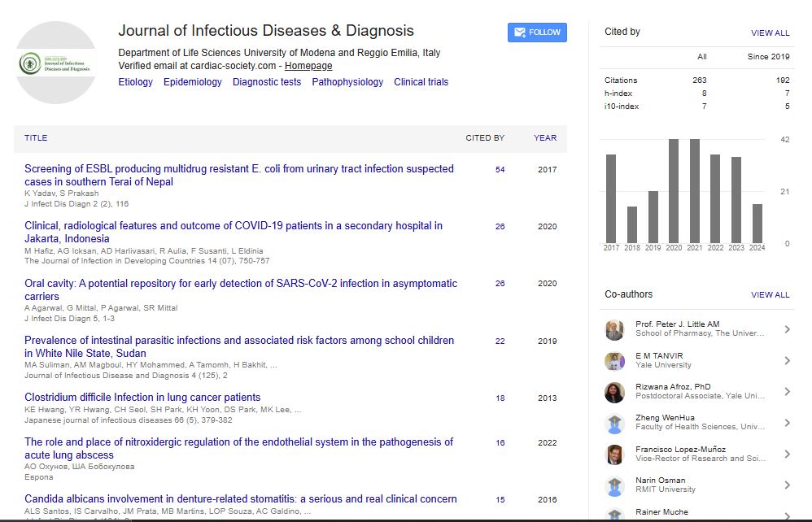Expand chevron next to Francisco Lopez-Muñoz
The image size is (812, 522).
click(x=787, y=454)
